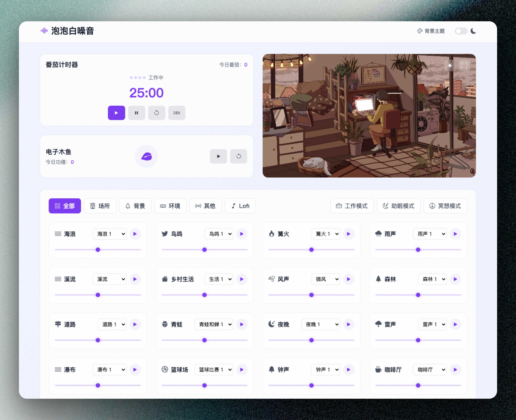Select the Lofi tab

point(240,206)
